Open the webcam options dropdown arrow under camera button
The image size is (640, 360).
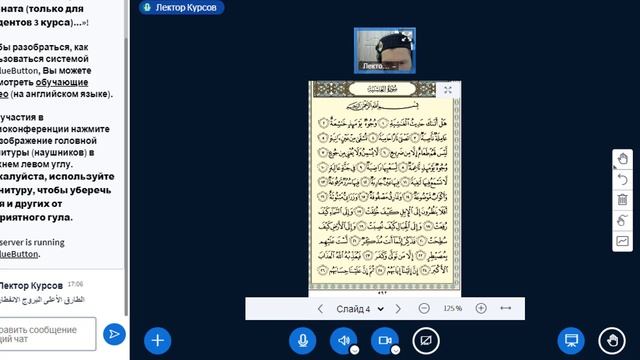point(396,350)
